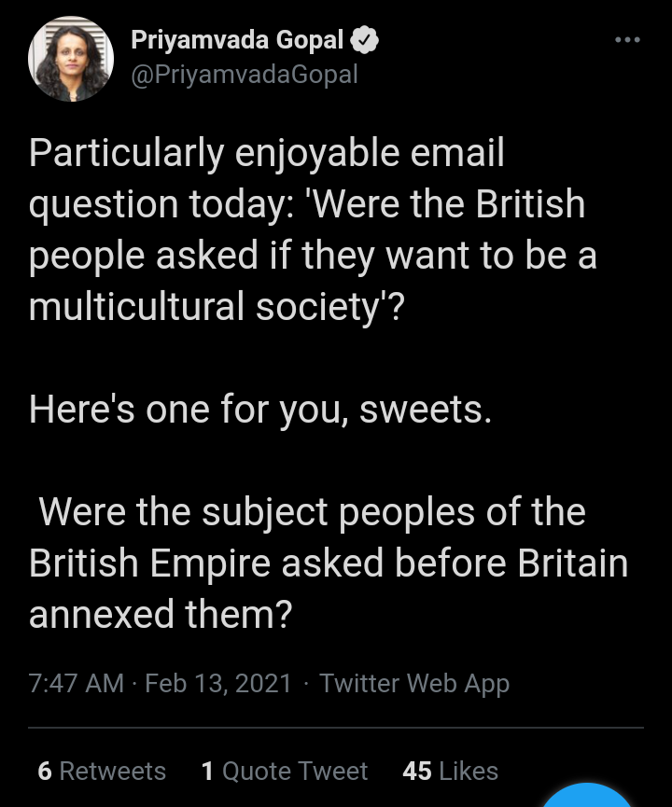The image size is (672, 807).
Task: Click the 'Particularly enjoyable email' opening line
Action: click(x=267, y=154)
